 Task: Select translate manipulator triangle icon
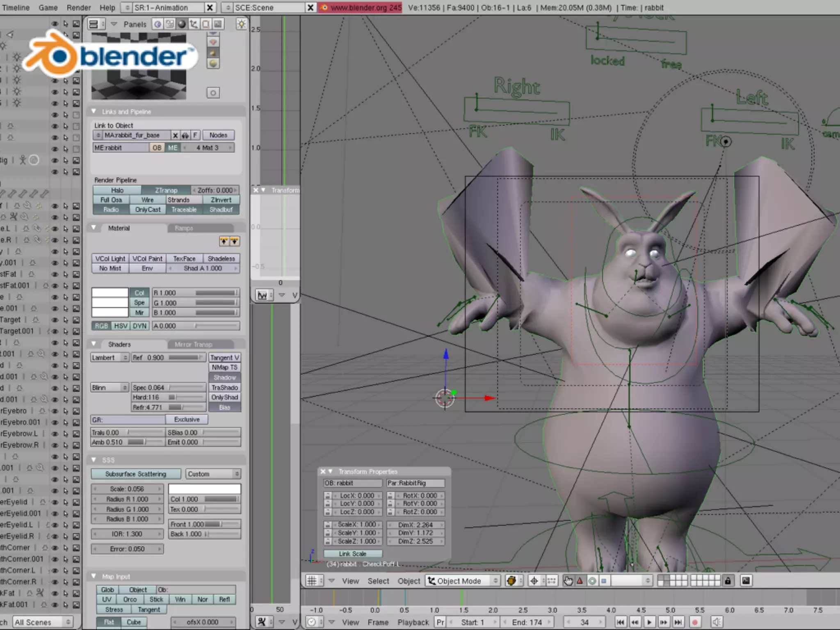pyautogui.click(x=580, y=581)
